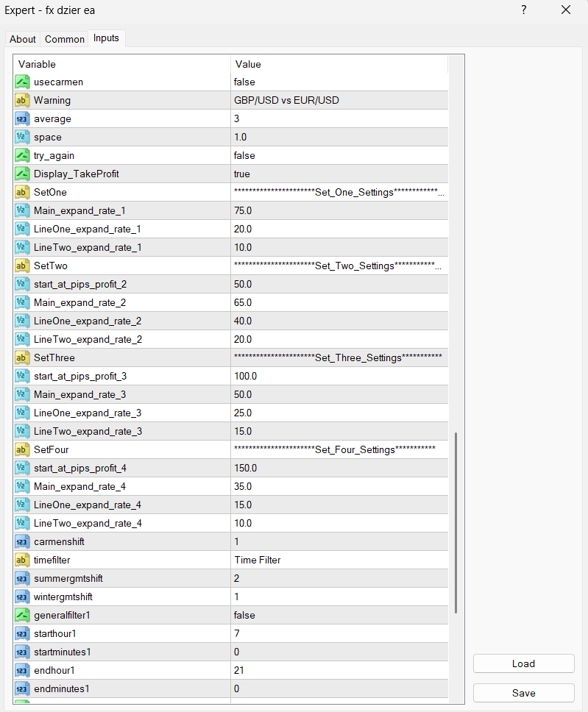Click the Save button
The height and width of the screenshot is (712, 588).
click(523, 693)
